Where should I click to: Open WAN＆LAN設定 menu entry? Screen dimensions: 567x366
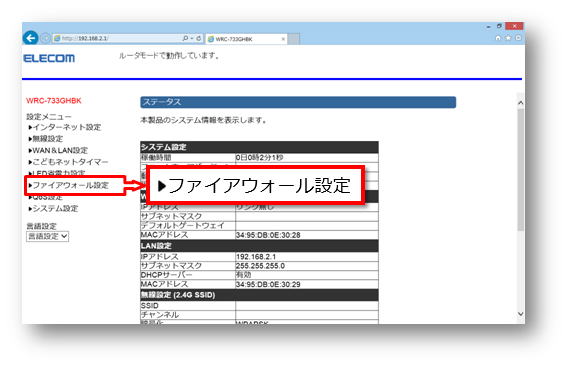pos(58,150)
